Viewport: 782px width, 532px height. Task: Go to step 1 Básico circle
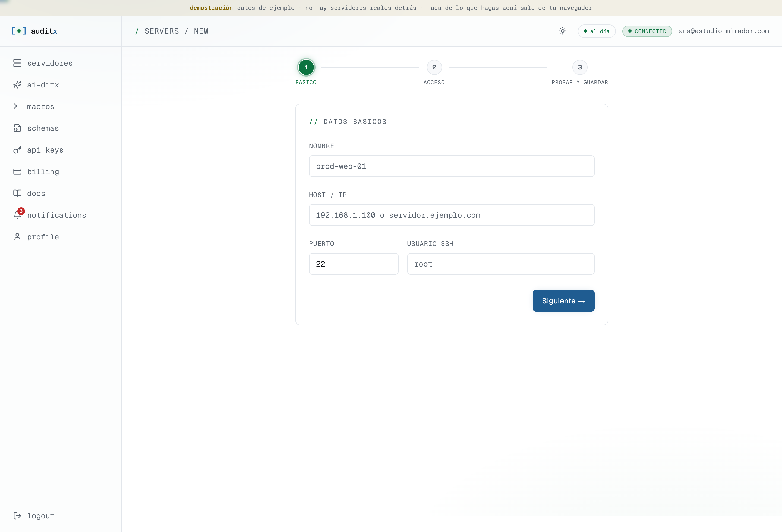pos(306,67)
